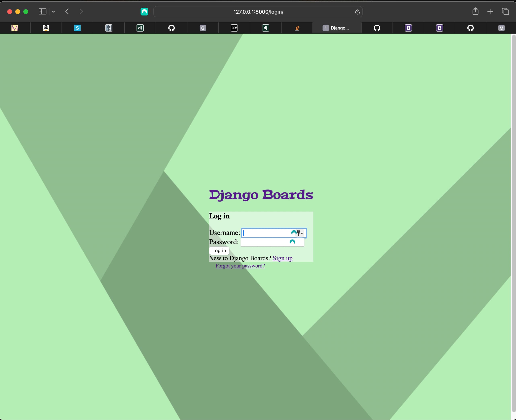Switch to the Stack Overflow tab
This screenshot has height=420, width=516.
297,28
